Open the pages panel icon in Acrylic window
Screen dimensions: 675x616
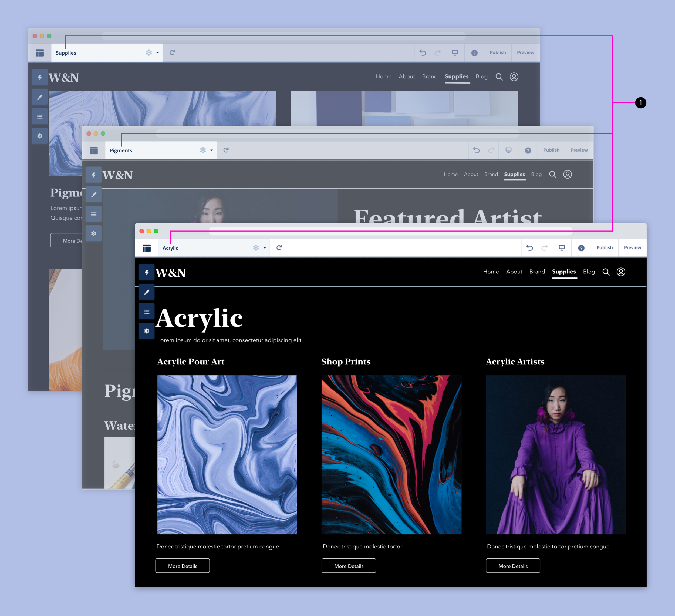147,248
